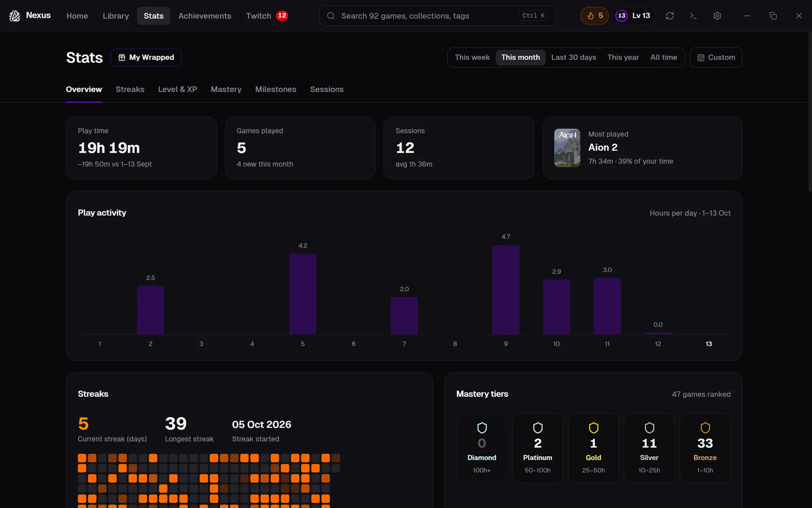Click the day 5 activity bar

click(302, 294)
